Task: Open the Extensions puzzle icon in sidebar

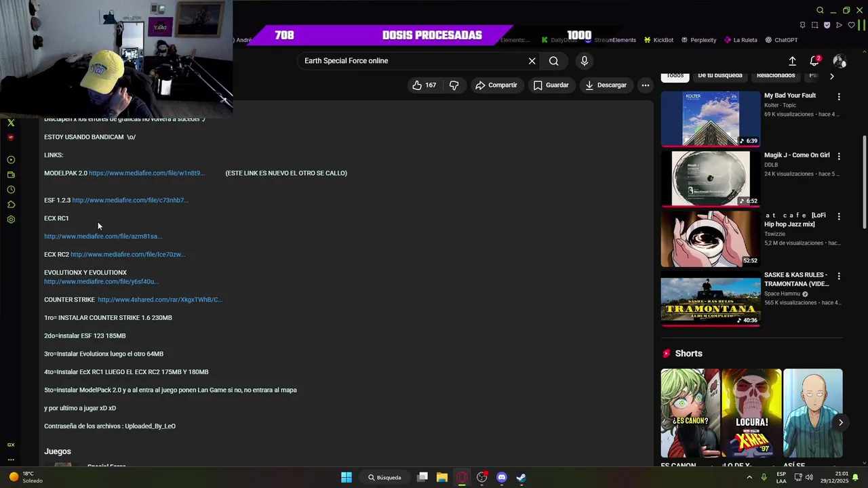Action: [x=11, y=205]
